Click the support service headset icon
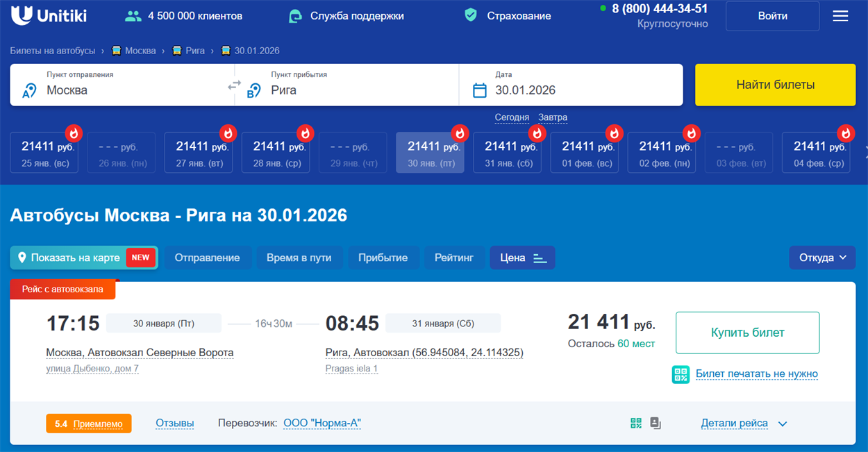Image resolution: width=868 pixels, height=452 pixels. pyautogui.click(x=296, y=16)
